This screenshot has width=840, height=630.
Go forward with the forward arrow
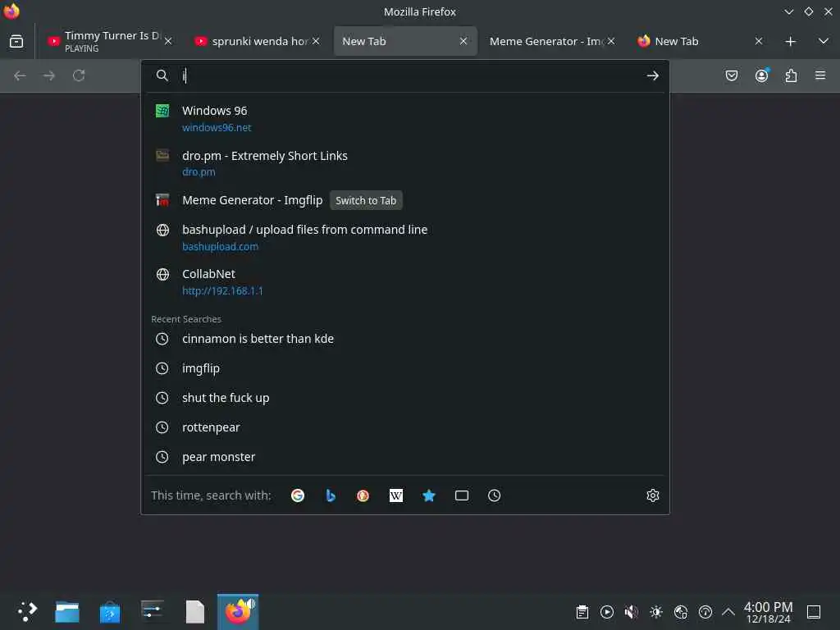pyautogui.click(x=48, y=75)
